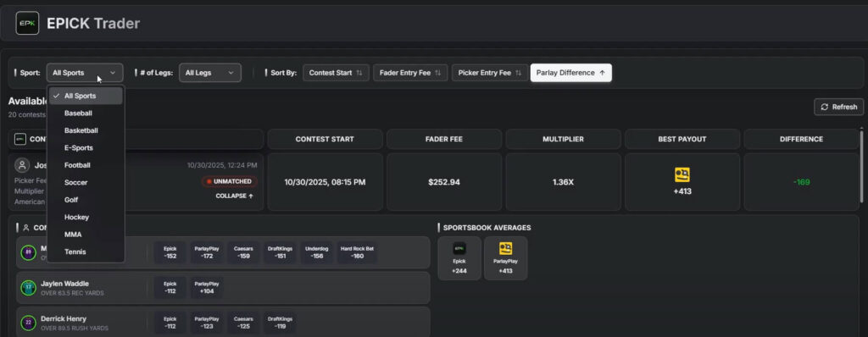Click Derrick Henry's team jersey icon
Viewport: 868px width, 337px height.
click(x=28, y=323)
